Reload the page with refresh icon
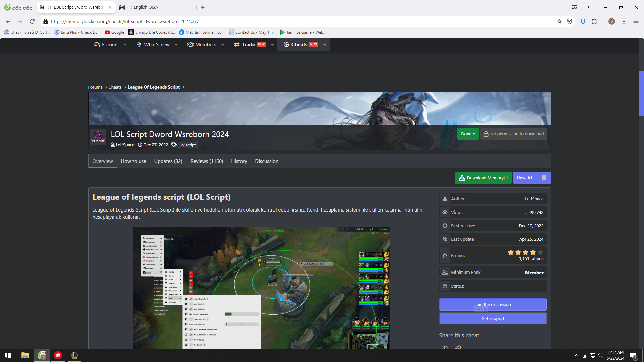644x362 pixels. click(32, 21)
